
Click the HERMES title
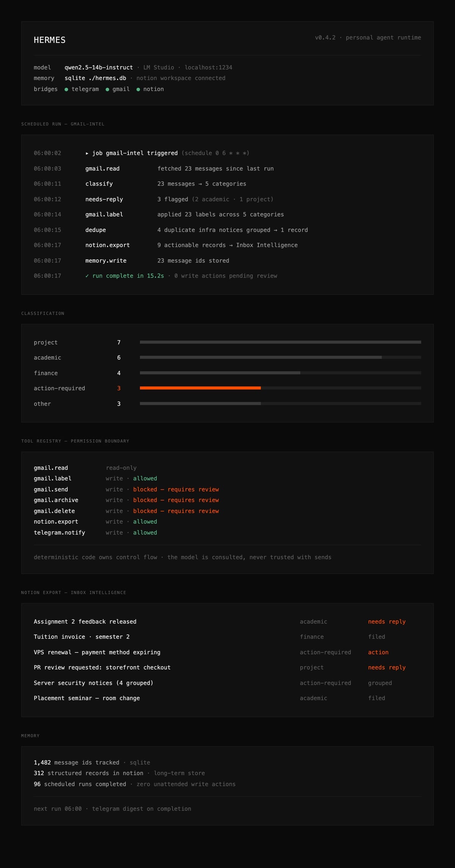50,40
